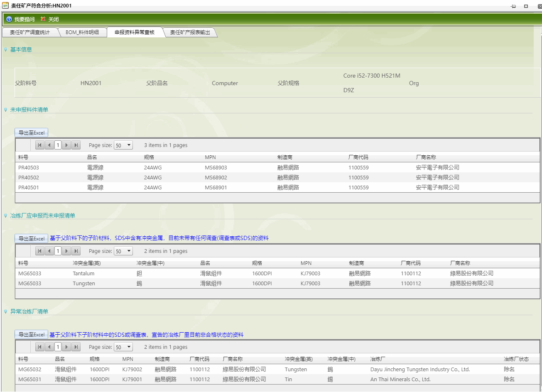
Task: Click the 冶炼厂状态 column header
Action: (516, 359)
